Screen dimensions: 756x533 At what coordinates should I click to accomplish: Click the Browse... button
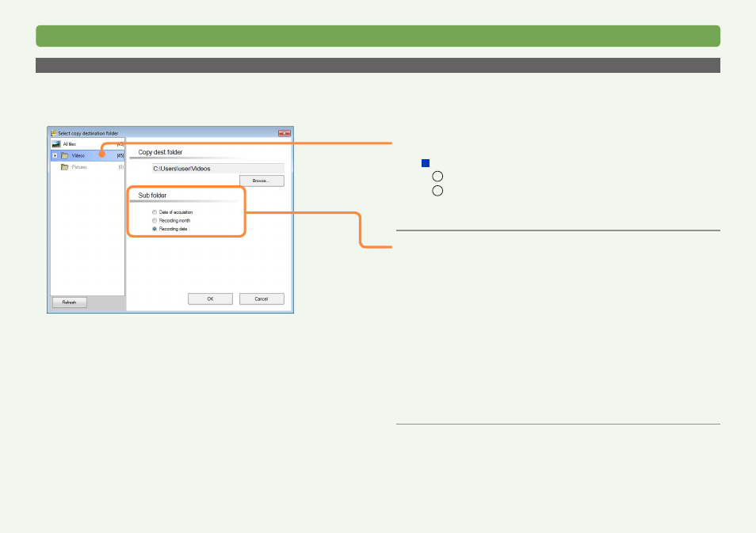click(x=262, y=181)
